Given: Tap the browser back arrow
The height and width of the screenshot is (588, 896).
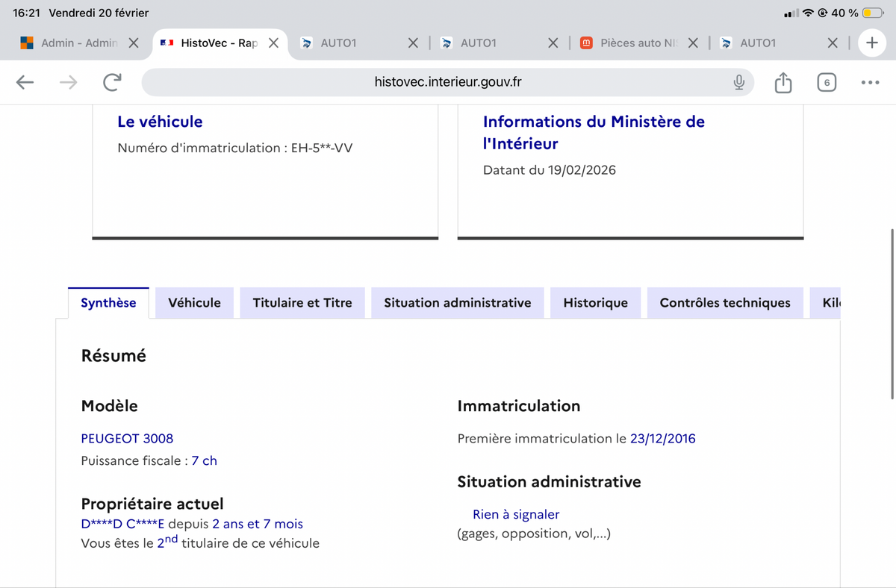Looking at the screenshot, I should click(25, 82).
